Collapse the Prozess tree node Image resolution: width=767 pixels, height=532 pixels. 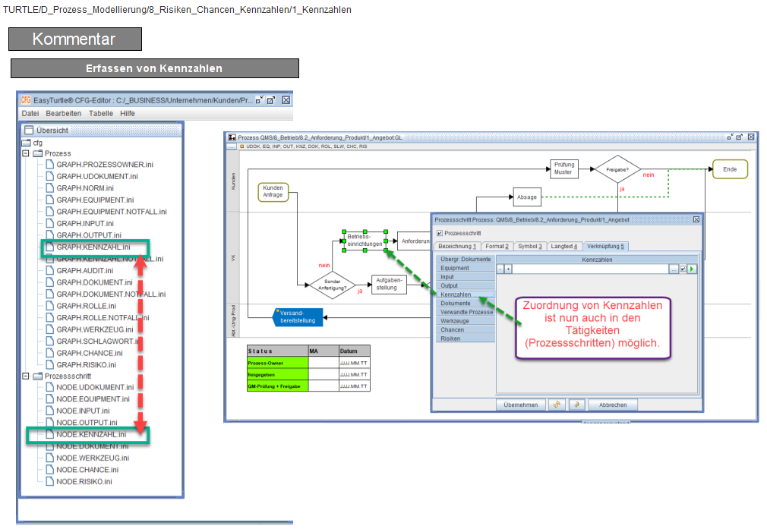point(25,153)
